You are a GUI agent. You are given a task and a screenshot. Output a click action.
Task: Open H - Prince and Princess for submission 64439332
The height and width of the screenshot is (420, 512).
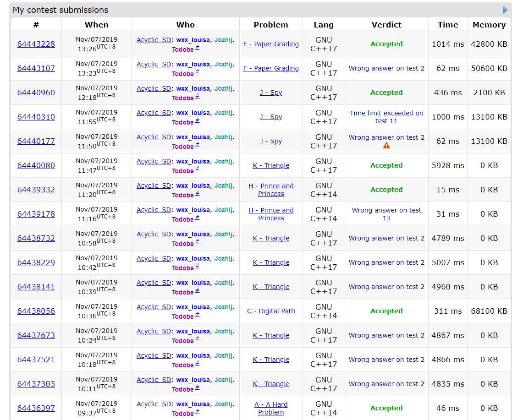tap(271, 190)
